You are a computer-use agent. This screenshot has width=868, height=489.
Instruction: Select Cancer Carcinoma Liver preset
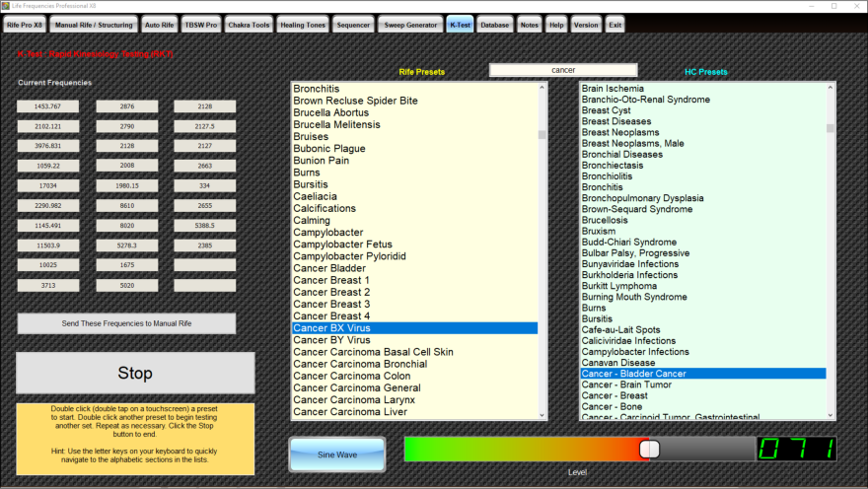coord(414,412)
